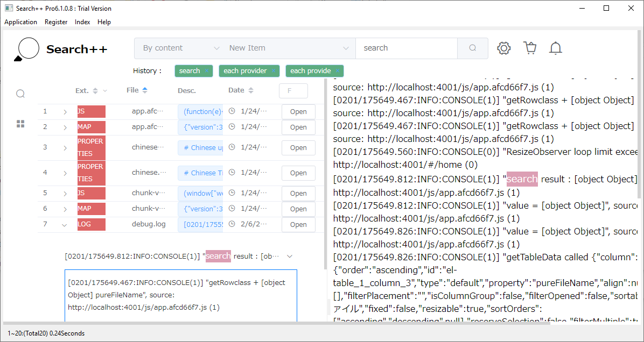Remove the 'search' history tag
This screenshot has height=342, width=644.
[206, 71]
